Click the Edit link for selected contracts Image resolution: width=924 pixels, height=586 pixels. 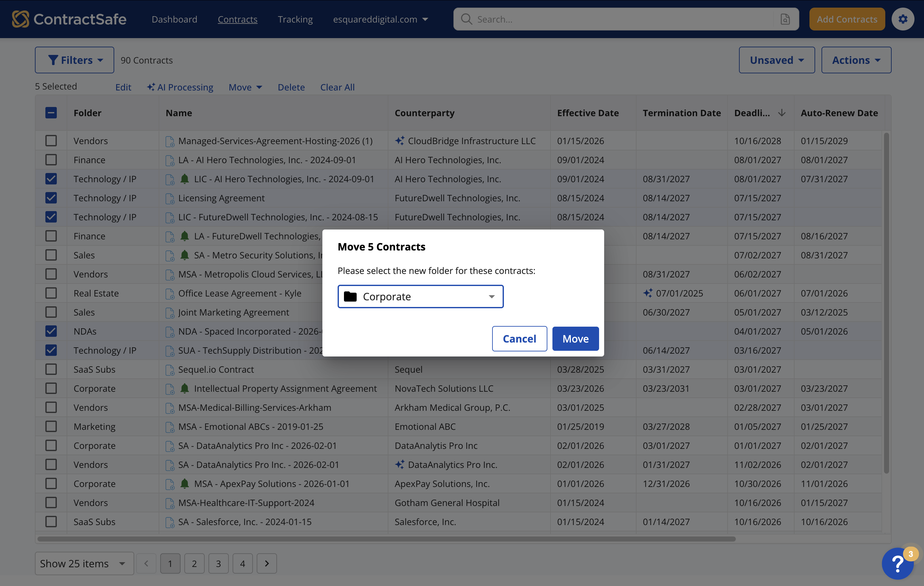[123, 87]
